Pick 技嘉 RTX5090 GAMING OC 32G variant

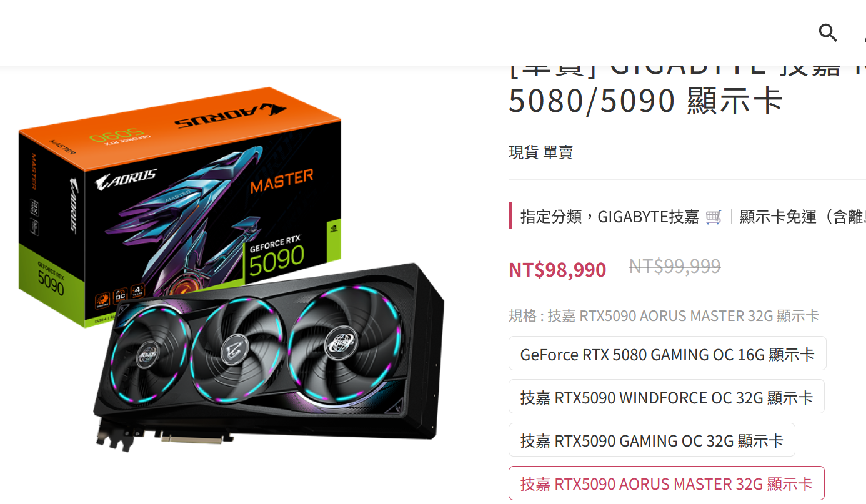pos(652,440)
